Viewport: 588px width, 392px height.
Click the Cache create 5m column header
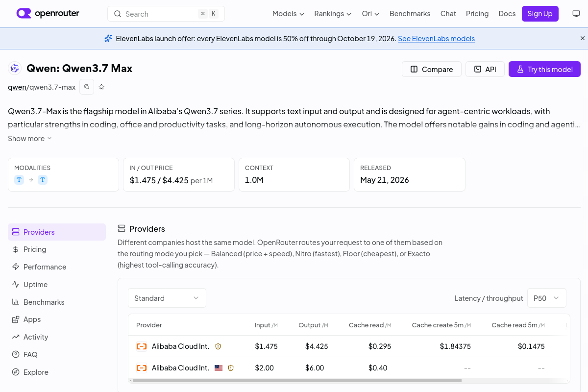point(441,325)
